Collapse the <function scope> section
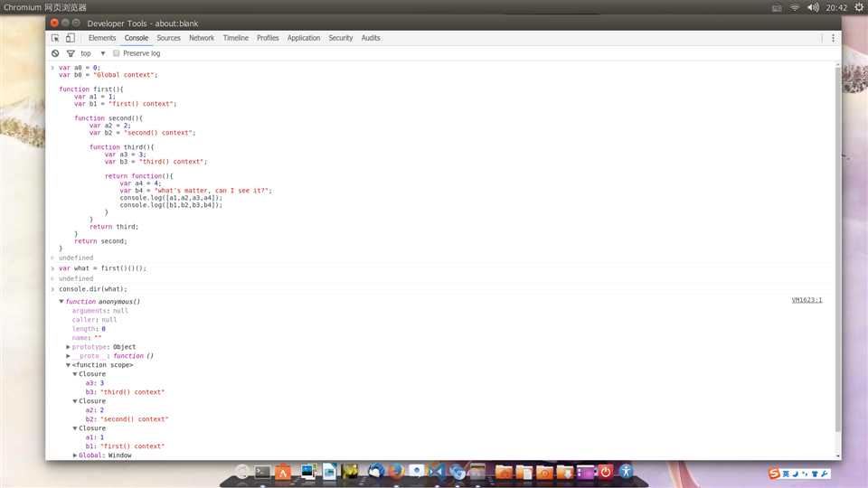868x488 pixels. (x=68, y=365)
